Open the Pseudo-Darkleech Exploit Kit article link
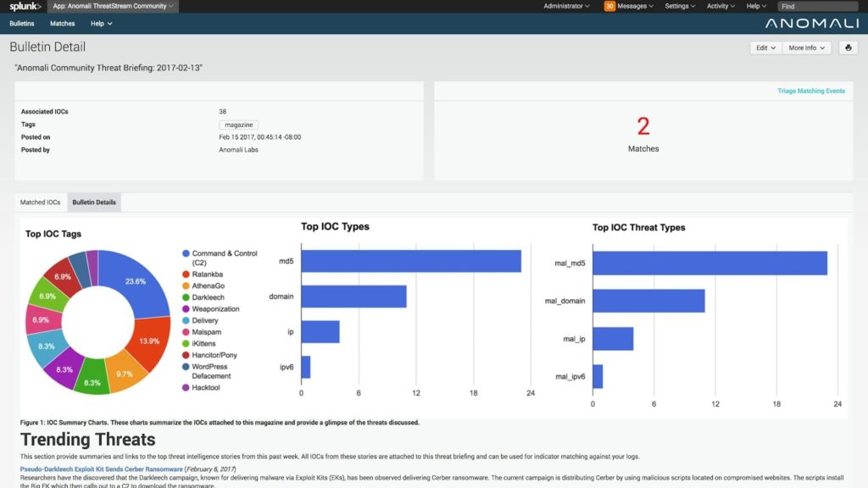 102,469
